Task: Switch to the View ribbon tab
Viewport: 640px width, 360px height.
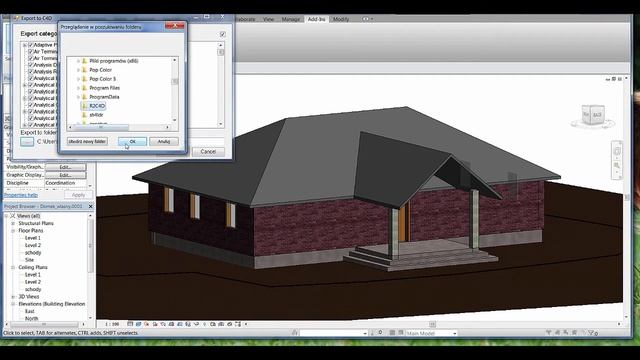Action: coord(268,19)
